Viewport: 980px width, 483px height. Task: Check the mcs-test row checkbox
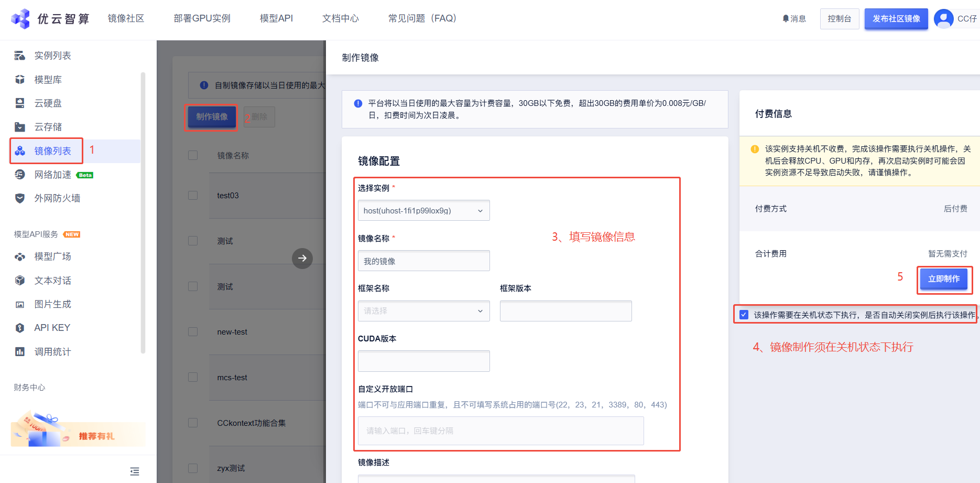[193, 377]
